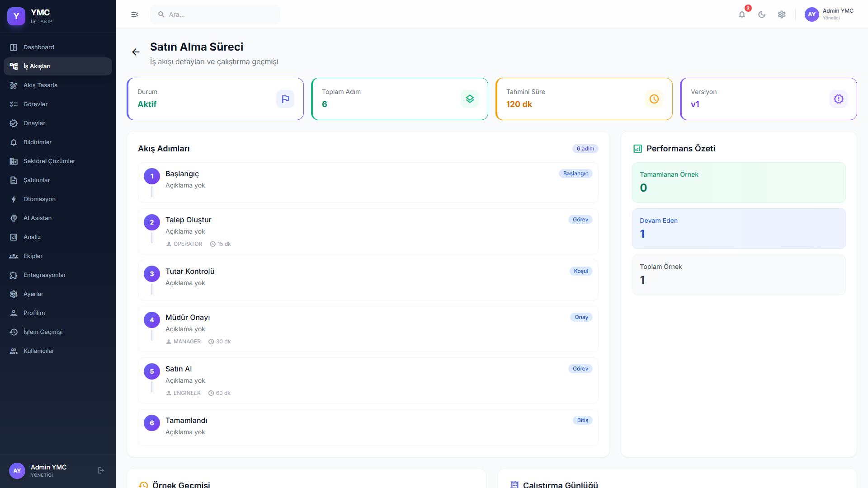Click the Sektörel Çözümler building icon

point(14,161)
